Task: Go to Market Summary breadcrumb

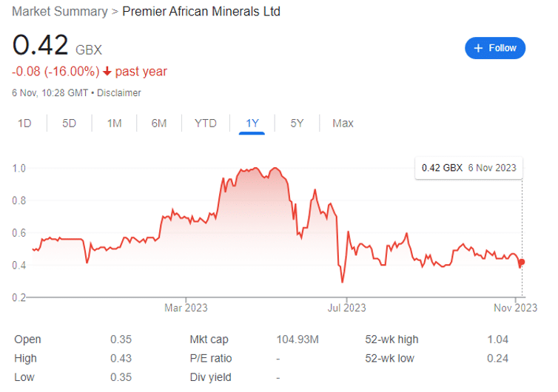Action: (60, 11)
